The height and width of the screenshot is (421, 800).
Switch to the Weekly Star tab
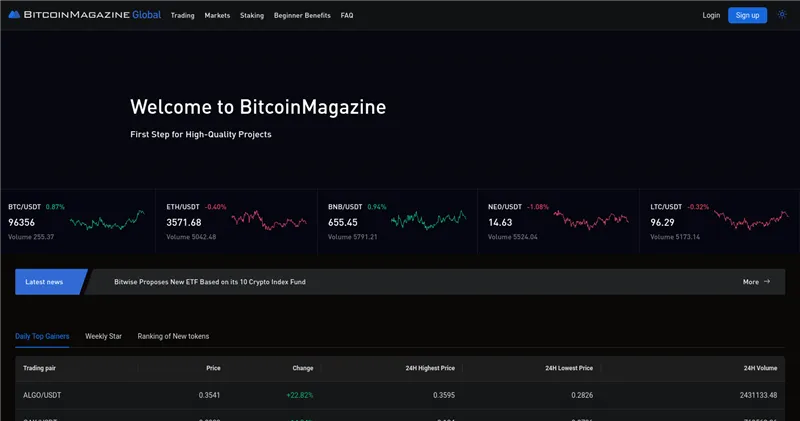(104, 336)
